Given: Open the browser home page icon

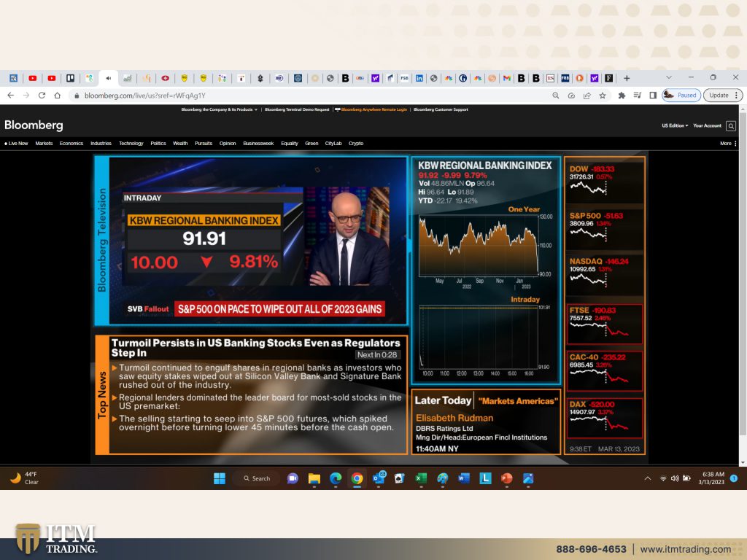Looking at the screenshot, I should tap(58, 96).
